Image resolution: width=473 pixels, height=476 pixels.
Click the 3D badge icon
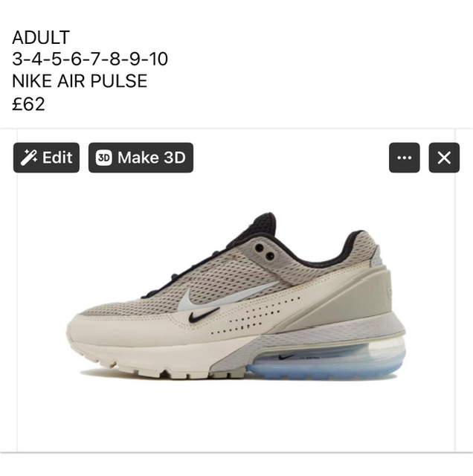point(104,158)
